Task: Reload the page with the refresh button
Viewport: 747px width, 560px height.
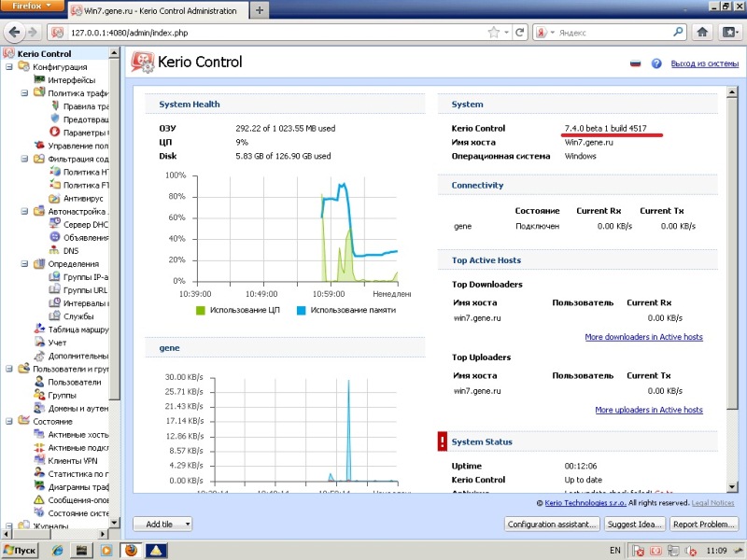Action: (520, 33)
